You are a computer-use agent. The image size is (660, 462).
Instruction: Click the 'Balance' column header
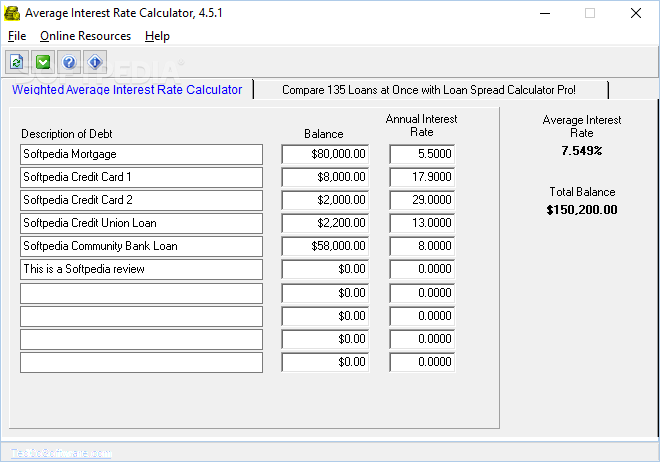[x=324, y=134]
